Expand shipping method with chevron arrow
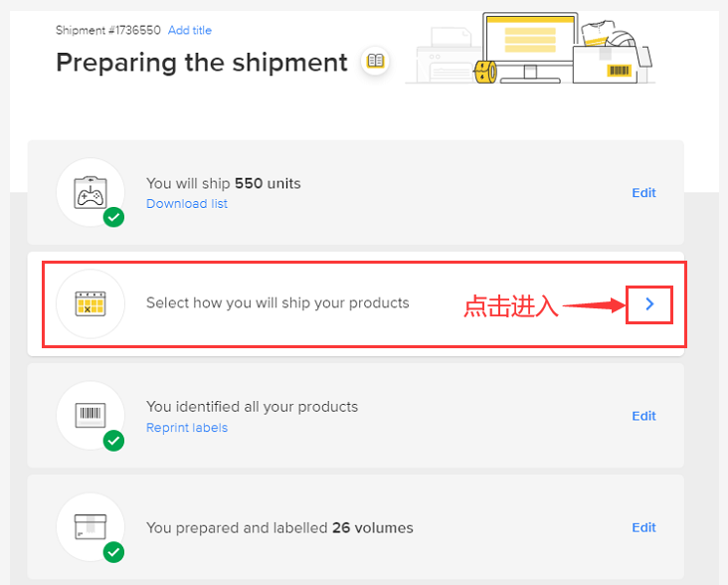 coord(649,303)
